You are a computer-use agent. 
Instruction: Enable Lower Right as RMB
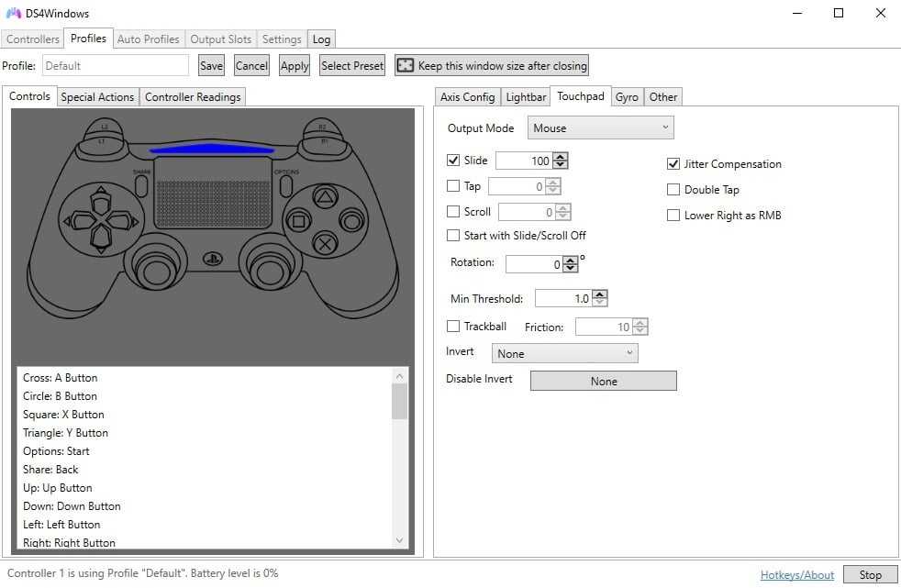point(673,216)
